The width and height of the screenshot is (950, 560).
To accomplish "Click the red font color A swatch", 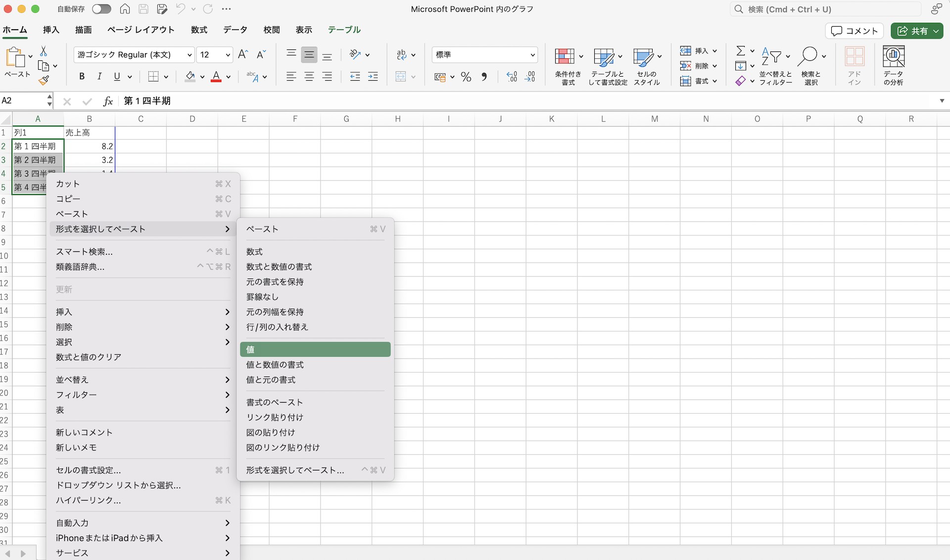I will (216, 77).
